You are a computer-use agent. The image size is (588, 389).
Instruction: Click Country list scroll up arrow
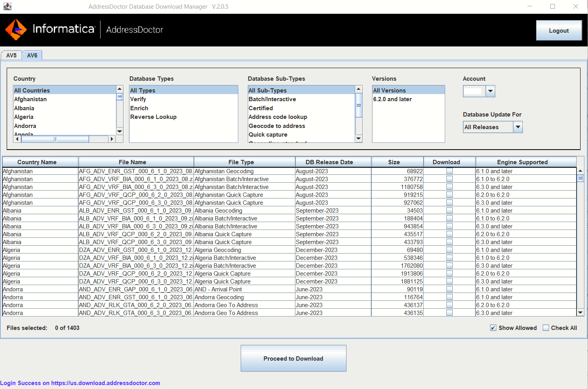(x=120, y=89)
